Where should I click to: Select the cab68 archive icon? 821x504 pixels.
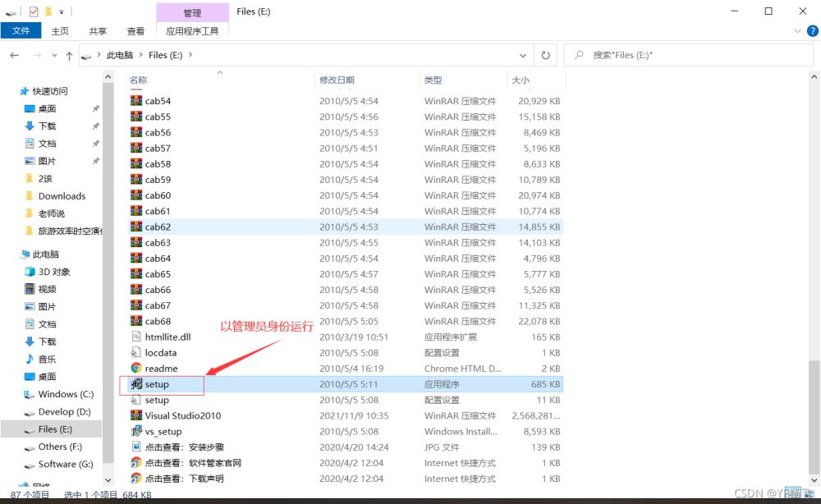pyautogui.click(x=136, y=320)
